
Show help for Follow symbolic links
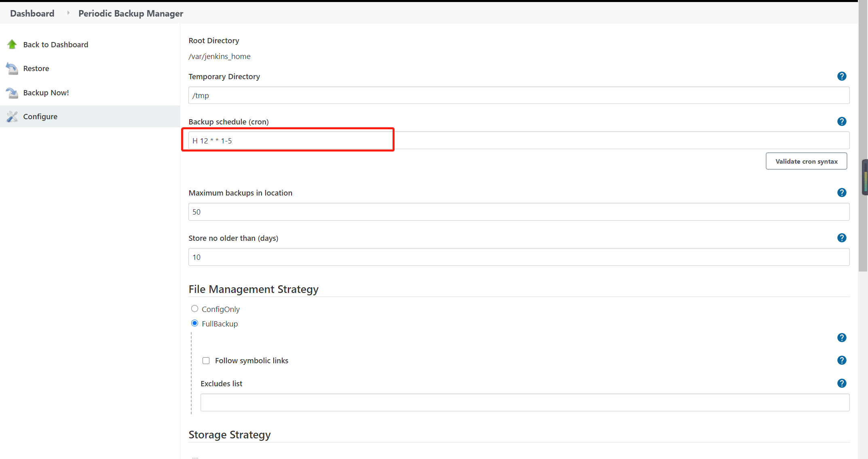coord(842,360)
